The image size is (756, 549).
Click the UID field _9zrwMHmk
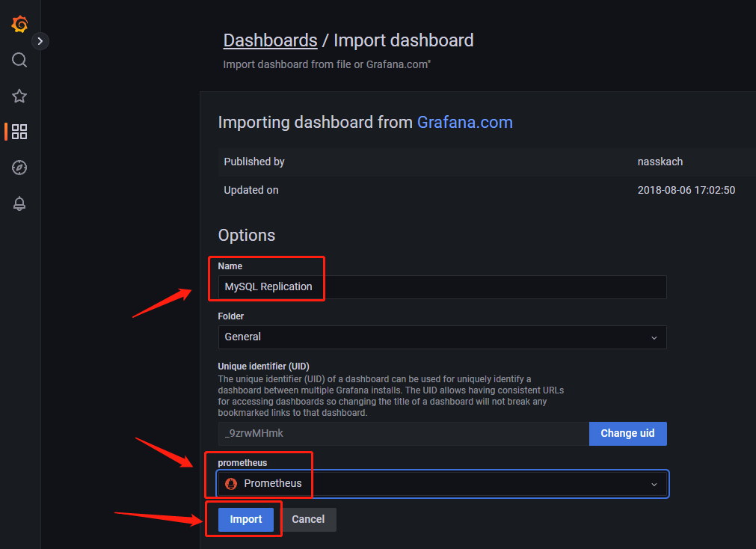[x=403, y=434]
